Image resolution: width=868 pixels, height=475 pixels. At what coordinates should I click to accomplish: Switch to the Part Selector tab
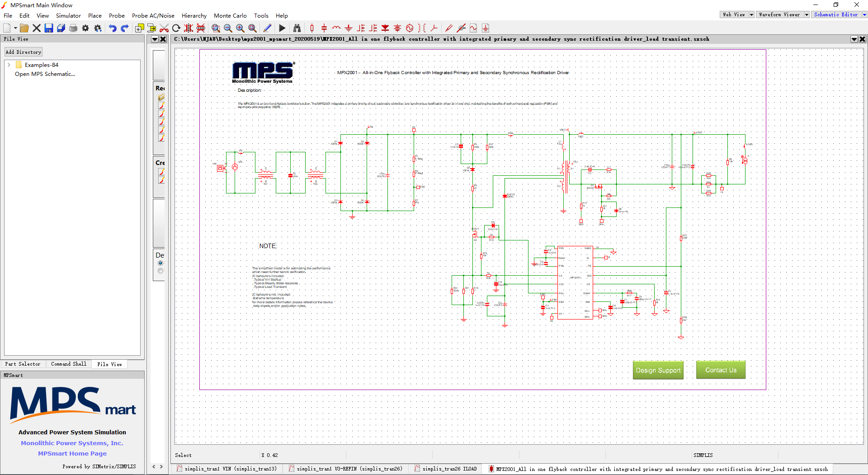coord(23,364)
